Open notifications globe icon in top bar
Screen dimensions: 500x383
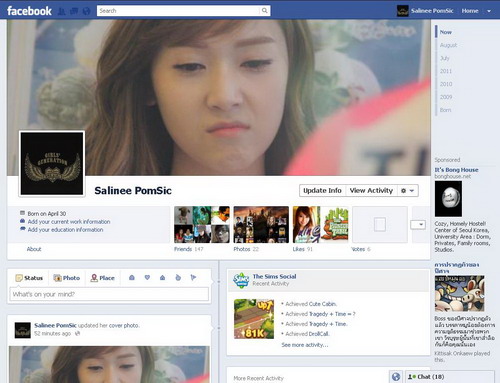[86, 11]
